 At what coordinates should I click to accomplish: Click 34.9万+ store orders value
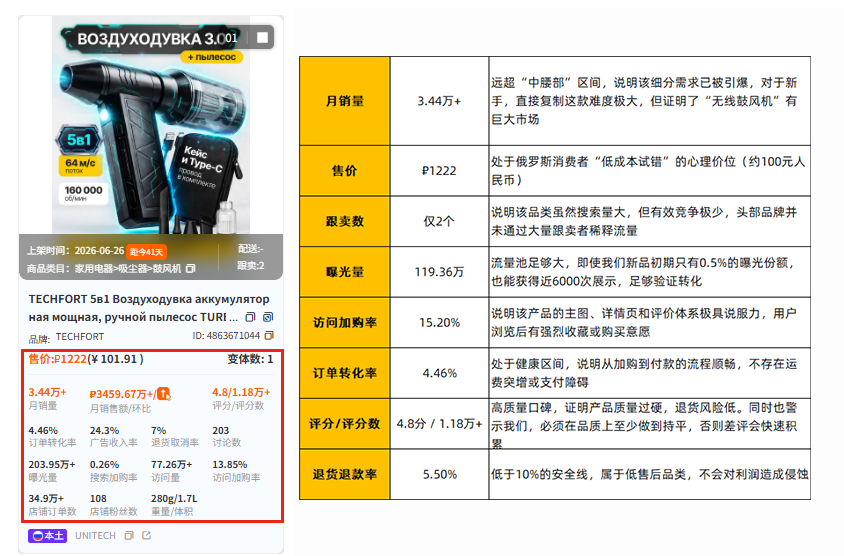pos(46,498)
